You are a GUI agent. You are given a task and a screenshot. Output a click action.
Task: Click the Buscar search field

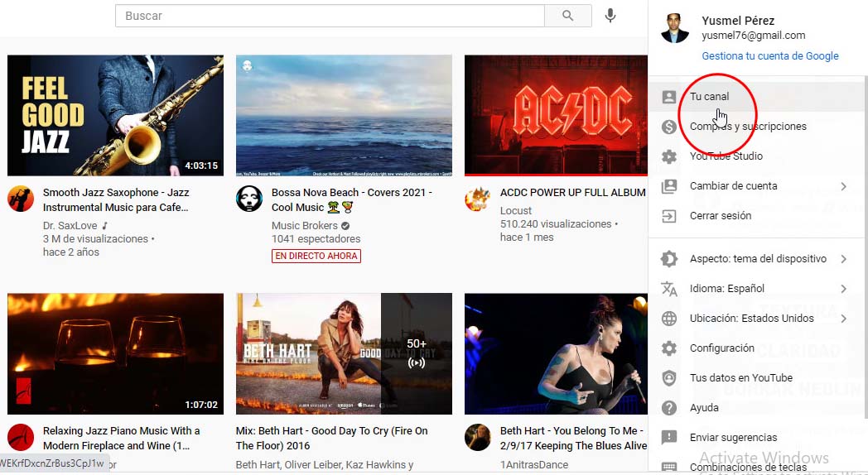[x=330, y=16]
